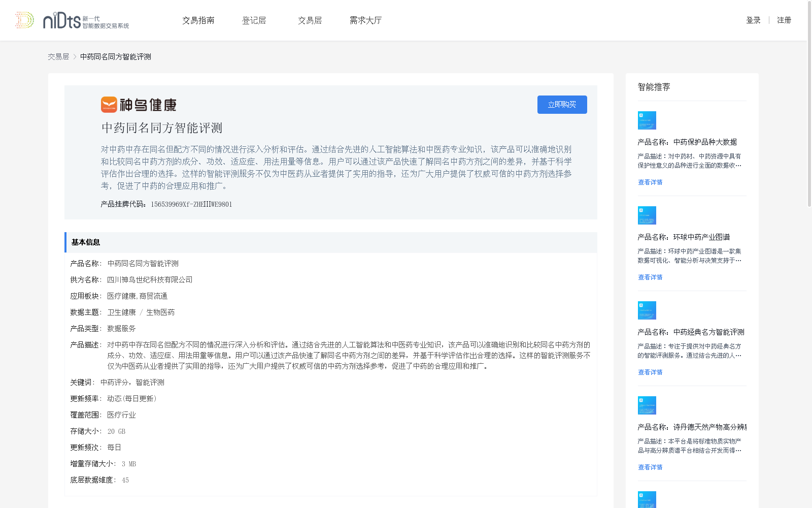Click the keywords 中药评分，智能评测
Screen dimensions: 812x508
tap(132, 383)
